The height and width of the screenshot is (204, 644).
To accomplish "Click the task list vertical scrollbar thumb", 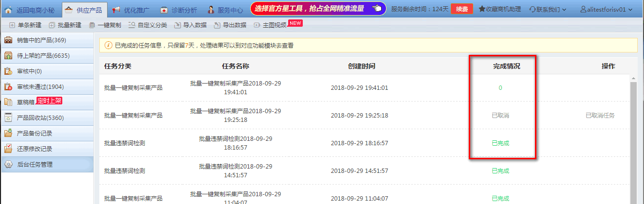I will pyautogui.click(x=633, y=142).
